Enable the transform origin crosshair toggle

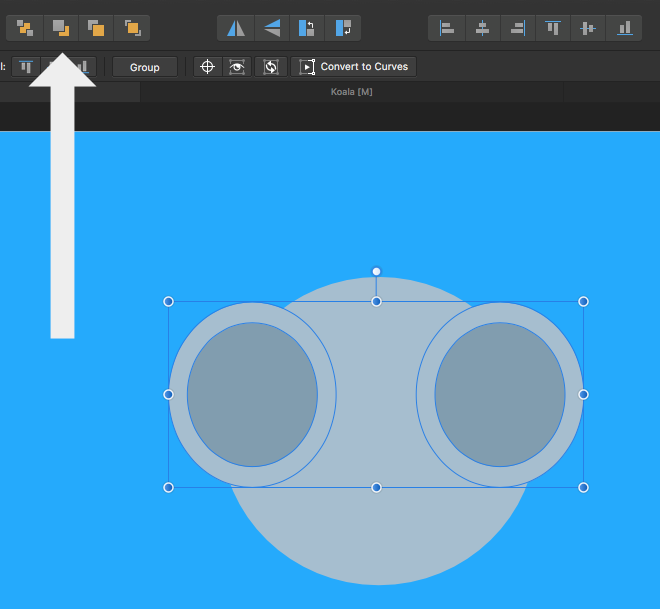point(208,67)
